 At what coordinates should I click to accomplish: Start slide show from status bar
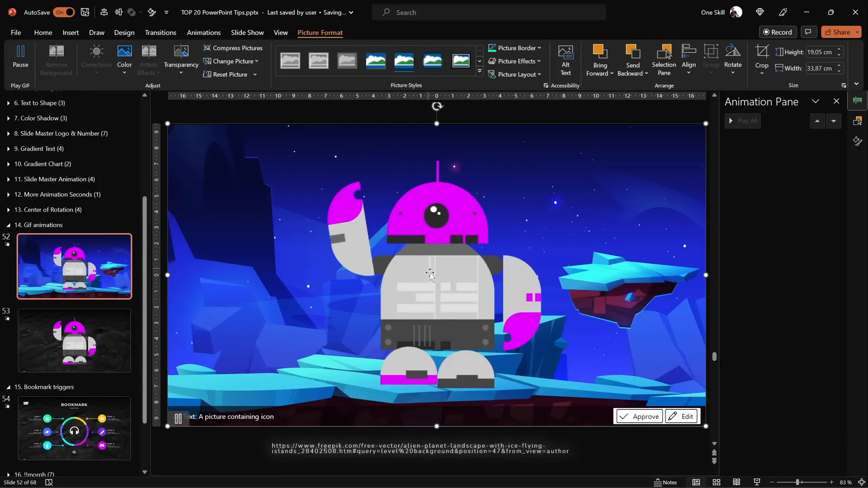757,482
